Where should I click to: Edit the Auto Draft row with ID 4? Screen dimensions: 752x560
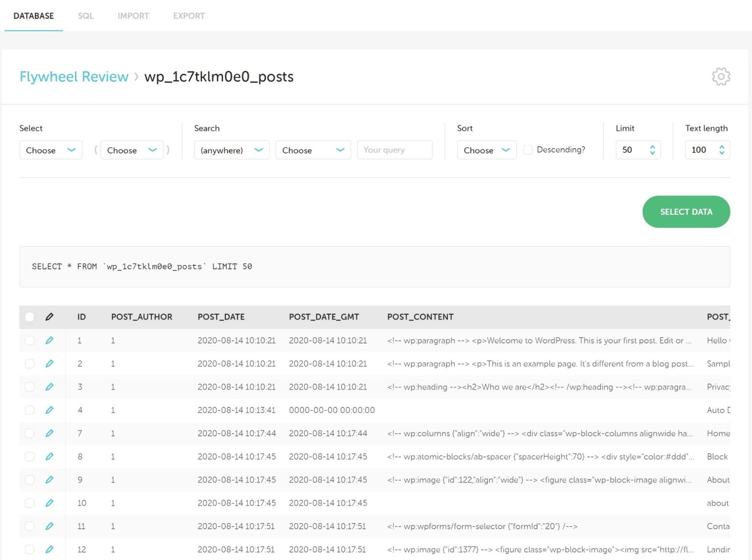tap(50, 410)
